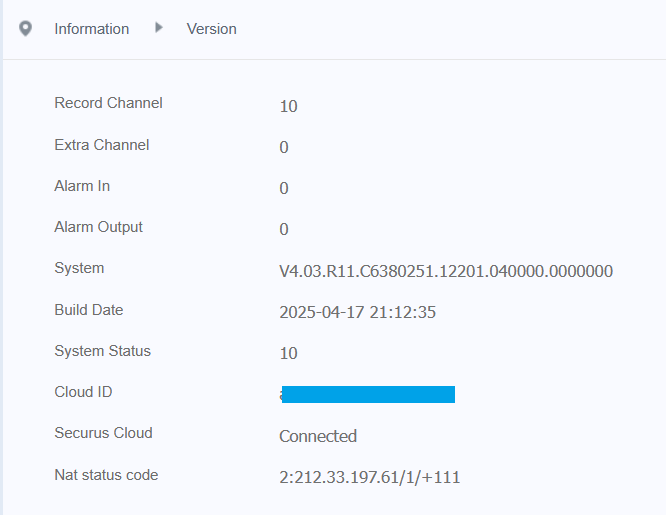Select the Version breadcrumb item
Image resolution: width=666 pixels, height=515 pixels.
212,29
